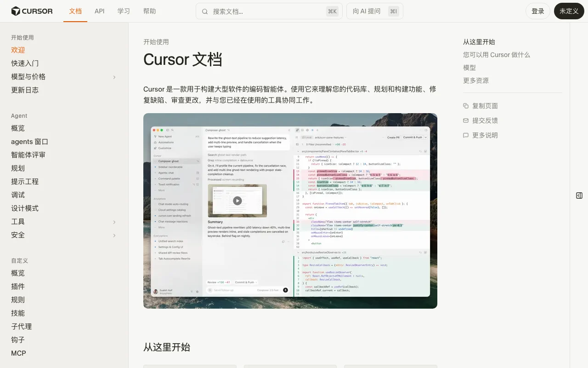This screenshot has height=368, width=588.
Task: Open 智能体评审 sidebar link
Action: [28, 155]
